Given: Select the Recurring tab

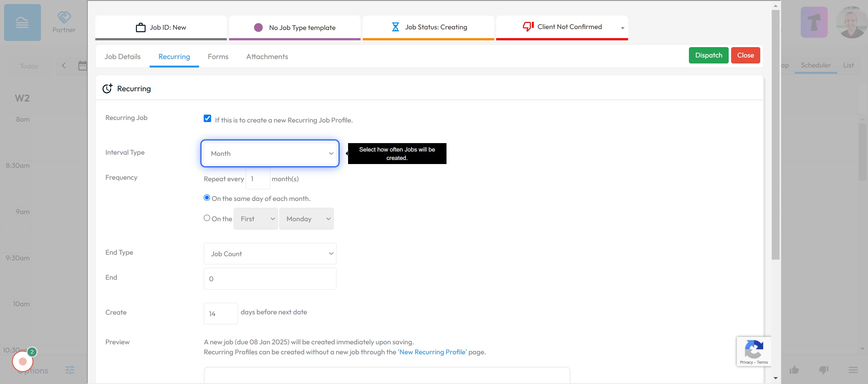Looking at the screenshot, I should pyautogui.click(x=174, y=57).
